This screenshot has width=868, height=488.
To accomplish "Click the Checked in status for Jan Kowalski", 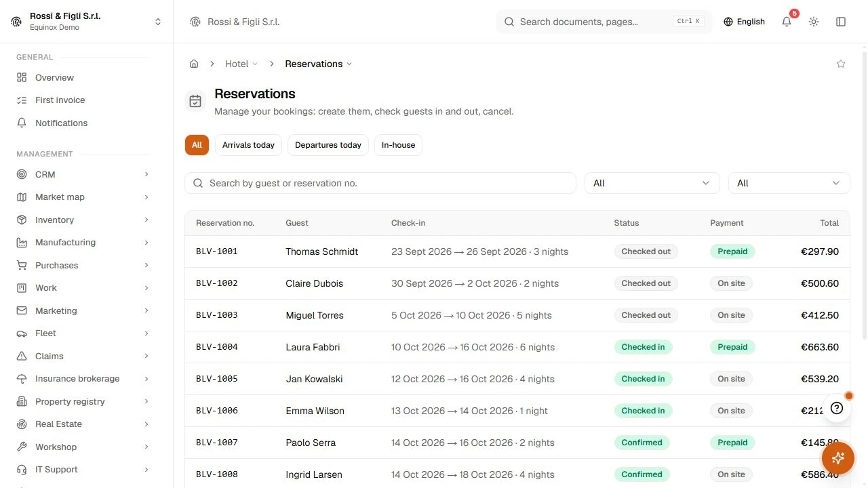I will coord(643,379).
